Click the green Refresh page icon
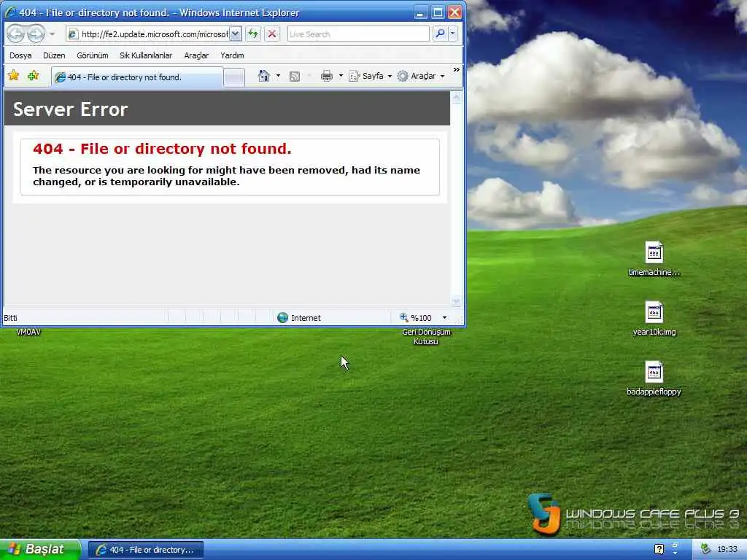This screenshot has height=560, width=747. [253, 34]
